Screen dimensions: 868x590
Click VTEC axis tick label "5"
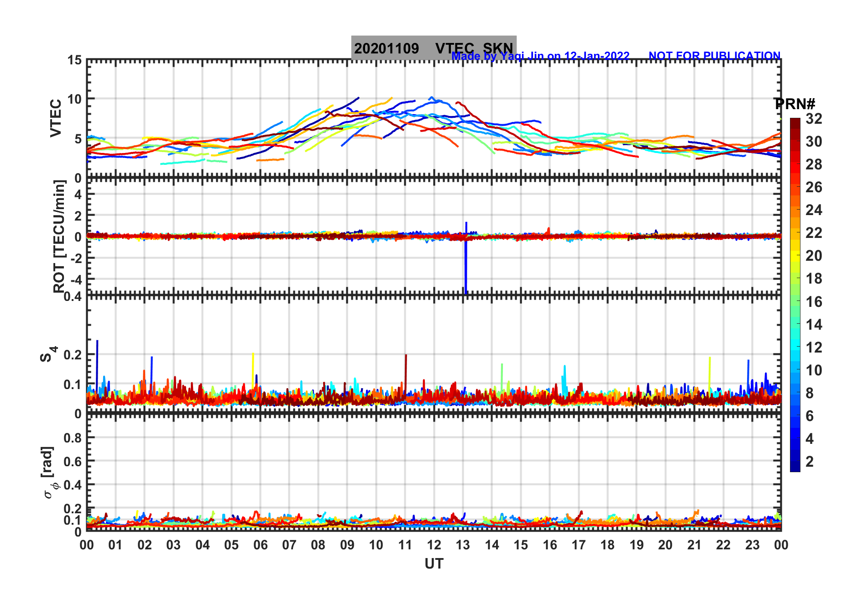coord(78,139)
